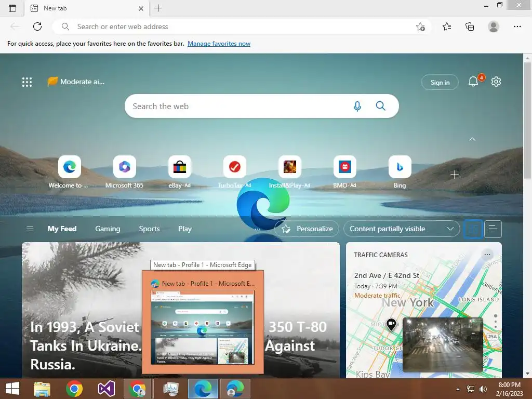Open network status in system tray
This screenshot has width=532, height=399.
tap(471, 389)
